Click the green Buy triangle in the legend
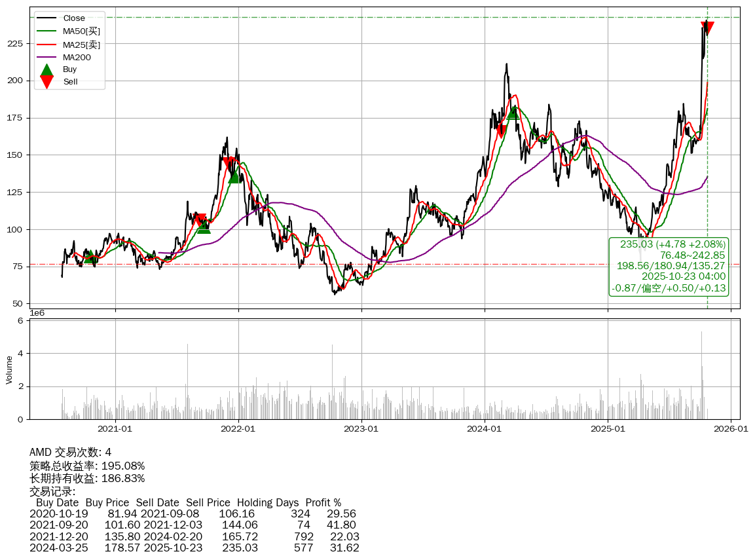 pos(46,69)
